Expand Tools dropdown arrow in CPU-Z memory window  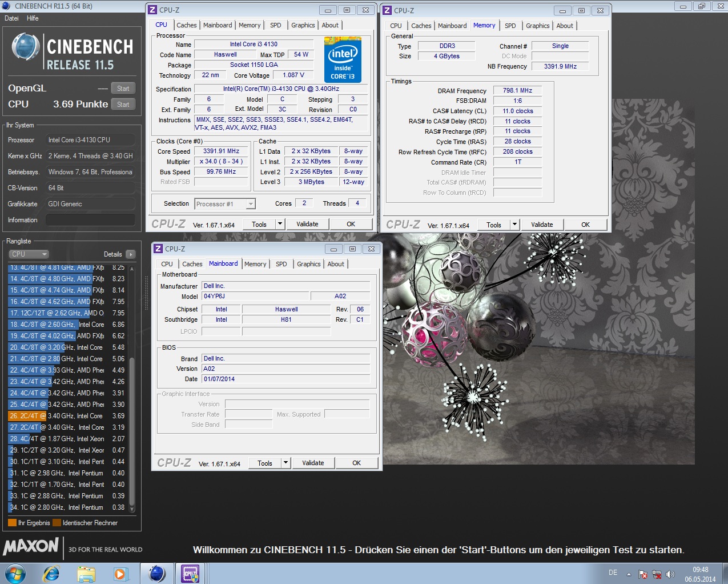(514, 225)
